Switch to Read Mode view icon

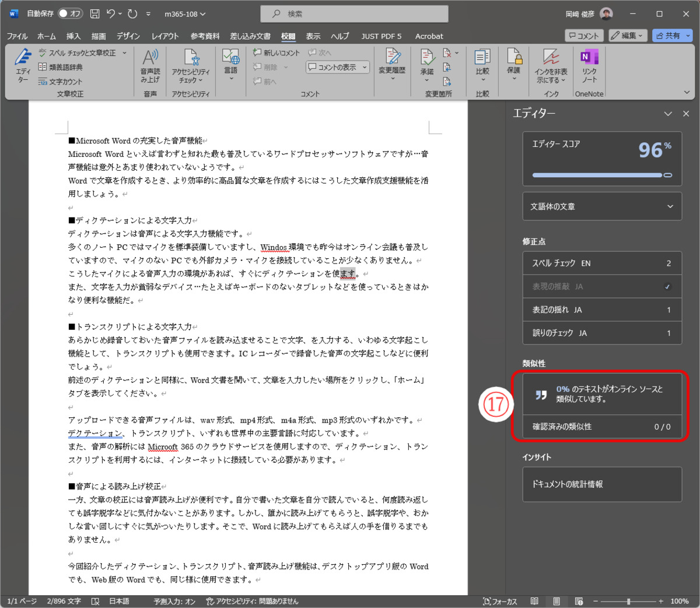coord(534,601)
